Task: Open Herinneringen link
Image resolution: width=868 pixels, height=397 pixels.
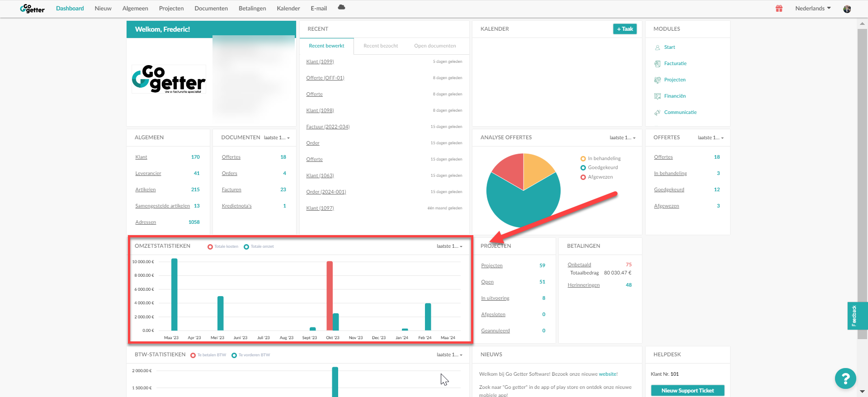Action: (584, 285)
